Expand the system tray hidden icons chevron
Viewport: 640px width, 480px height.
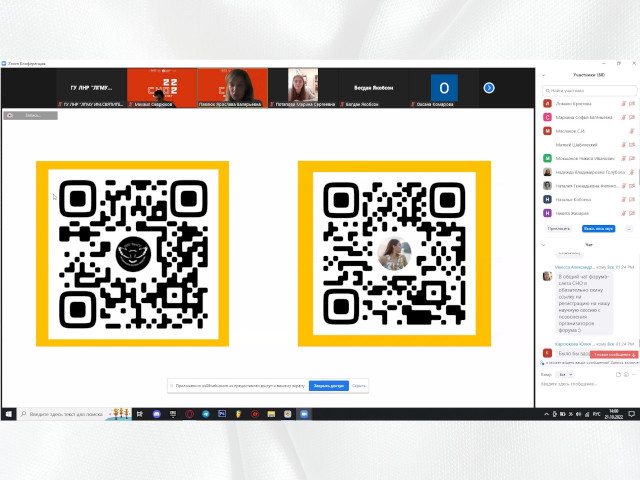(546, 414)
